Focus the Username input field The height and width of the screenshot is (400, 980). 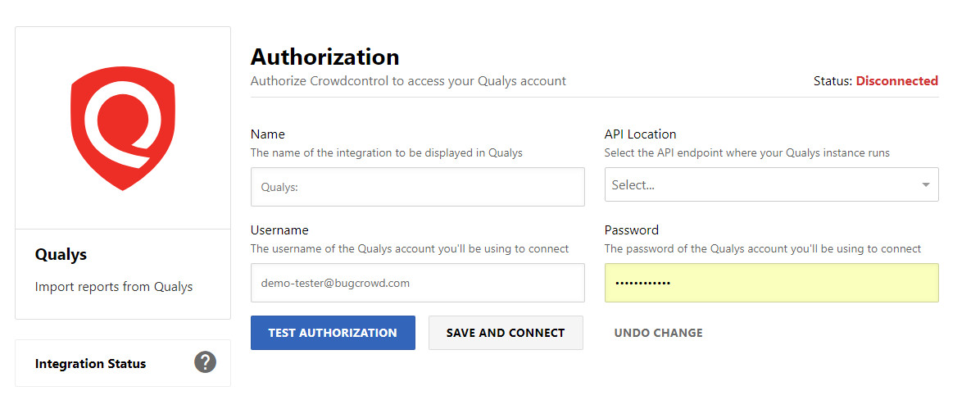pyautogui.click(x=418, y=283)
